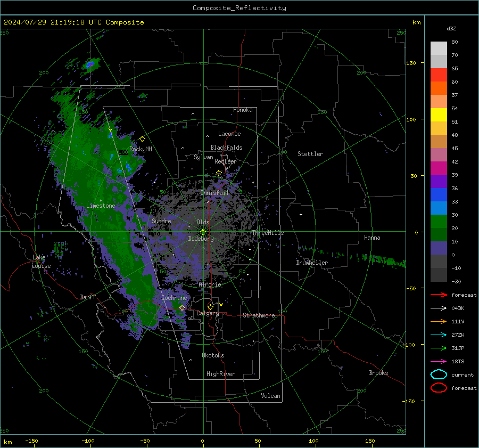
Task: Click the Sundre city label
Action: 161,221
